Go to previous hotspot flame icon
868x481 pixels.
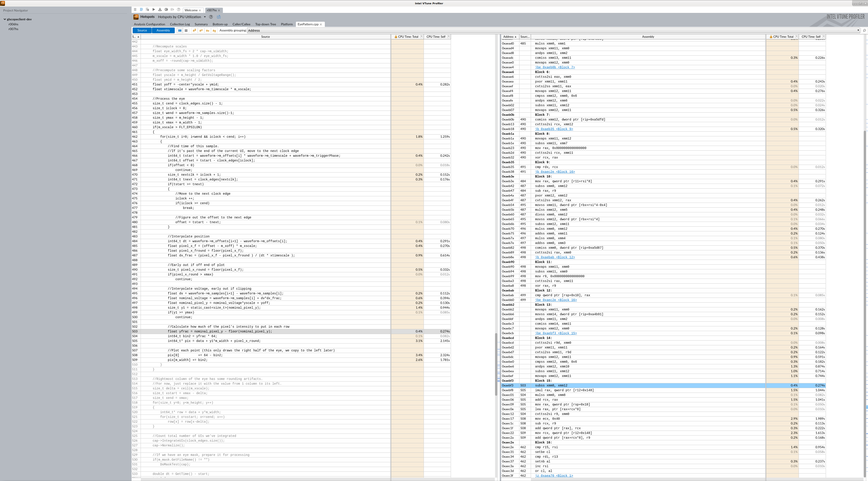point(201,31)
